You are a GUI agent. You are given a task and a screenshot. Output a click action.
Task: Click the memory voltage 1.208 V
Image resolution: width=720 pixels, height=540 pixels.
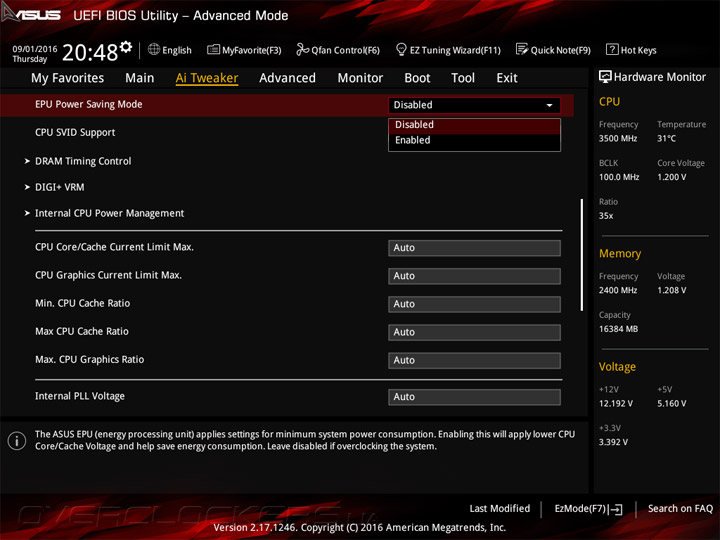click(x=671, y=290)
